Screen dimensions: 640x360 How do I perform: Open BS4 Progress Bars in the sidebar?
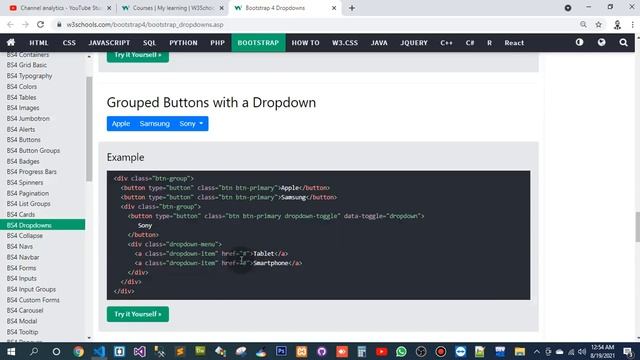tap(31, 172)
